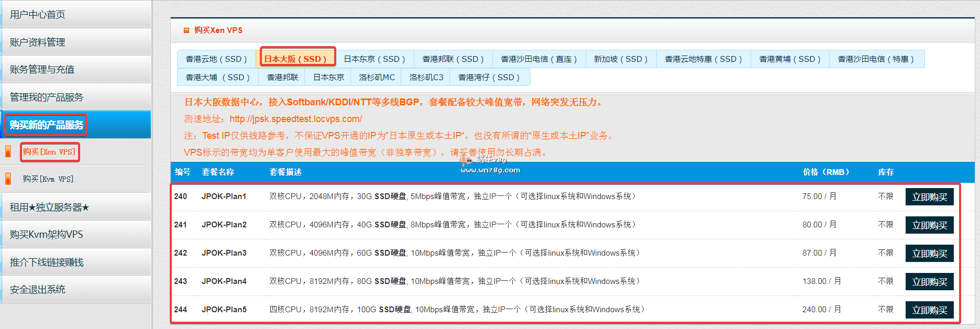The image size is (980, 329).
Task: Expand 管理我的产品服务 sidebar menu
Action: click(x=46, y=97)
